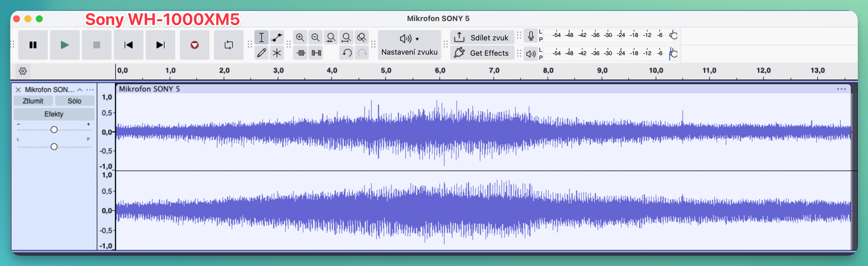Viewport: 868px width, 266px height.
Task: Open Nastavení zvuku audio setup dropdown
Action: (409, 45)
